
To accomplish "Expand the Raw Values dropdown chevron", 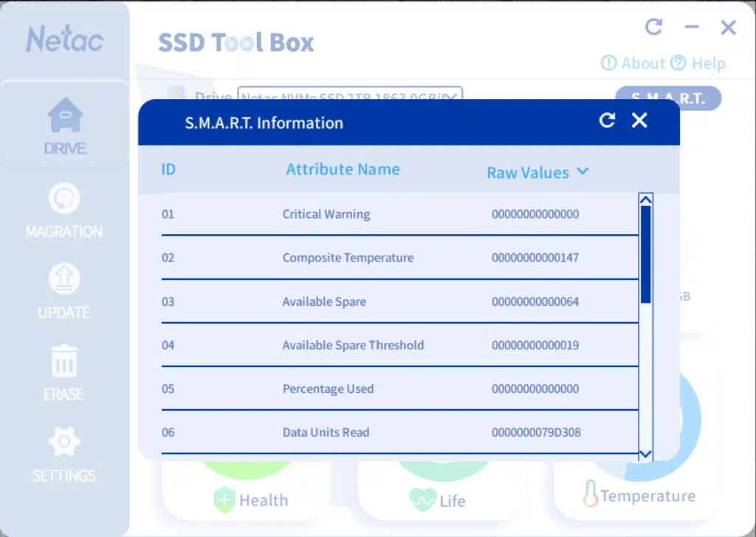I will pyautogui.click(x=583, y=171).
